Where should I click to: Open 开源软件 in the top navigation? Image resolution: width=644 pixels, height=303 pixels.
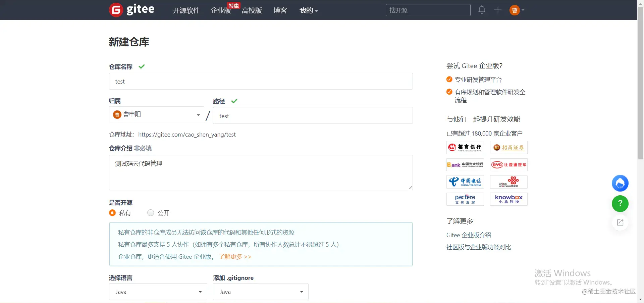(x=186, y=10)
